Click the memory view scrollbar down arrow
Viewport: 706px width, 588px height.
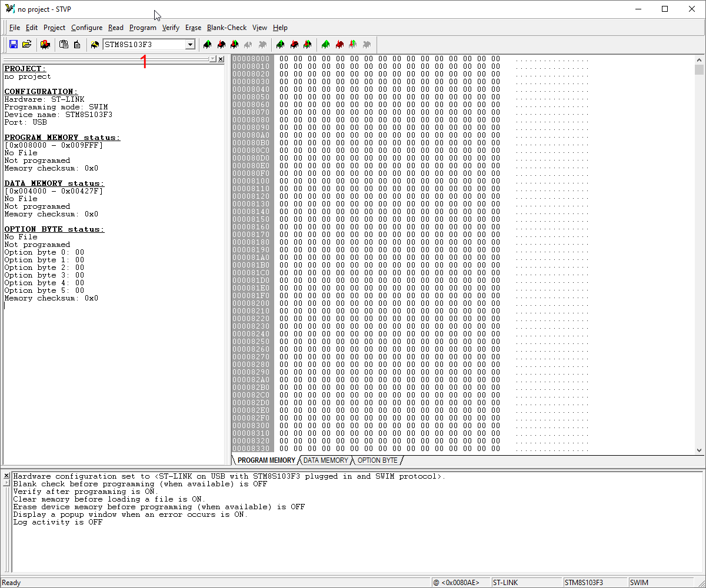click(700, 450)
